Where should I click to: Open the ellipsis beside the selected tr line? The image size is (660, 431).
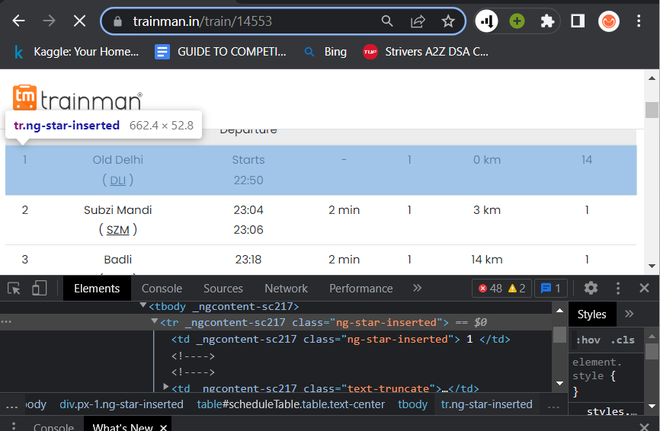pos(6,322)
